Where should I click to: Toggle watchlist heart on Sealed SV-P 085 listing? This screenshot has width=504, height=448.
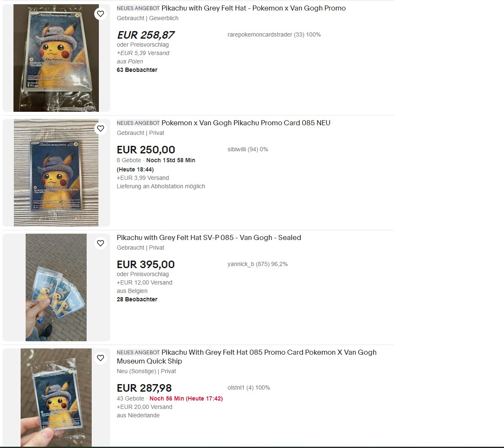(x=101, y=243)
